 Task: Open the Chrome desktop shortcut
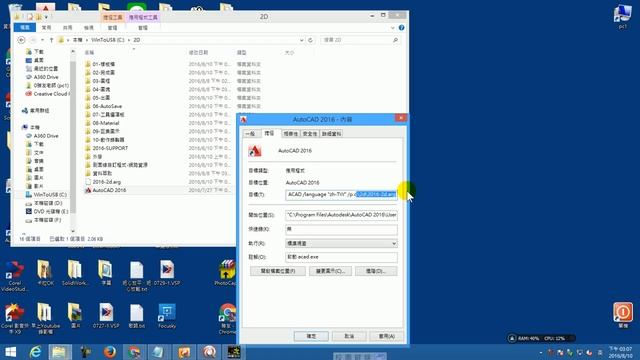[x=227, y=319]
